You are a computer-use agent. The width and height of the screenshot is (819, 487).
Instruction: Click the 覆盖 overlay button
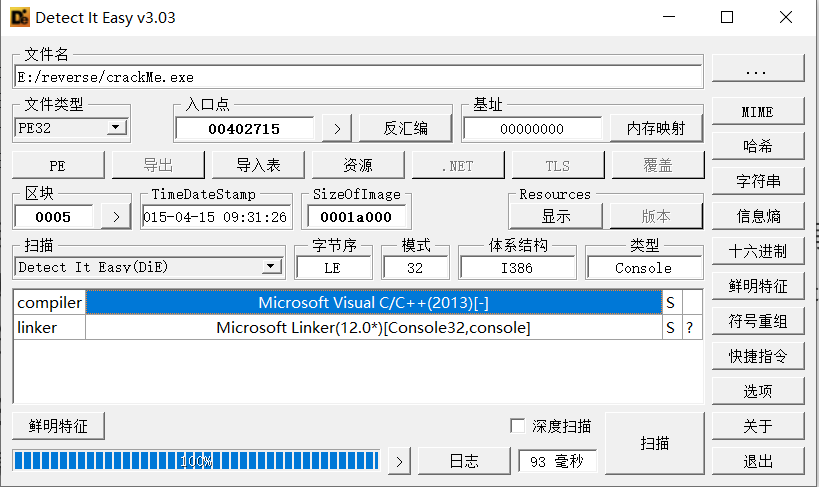[x=658, y=166]
